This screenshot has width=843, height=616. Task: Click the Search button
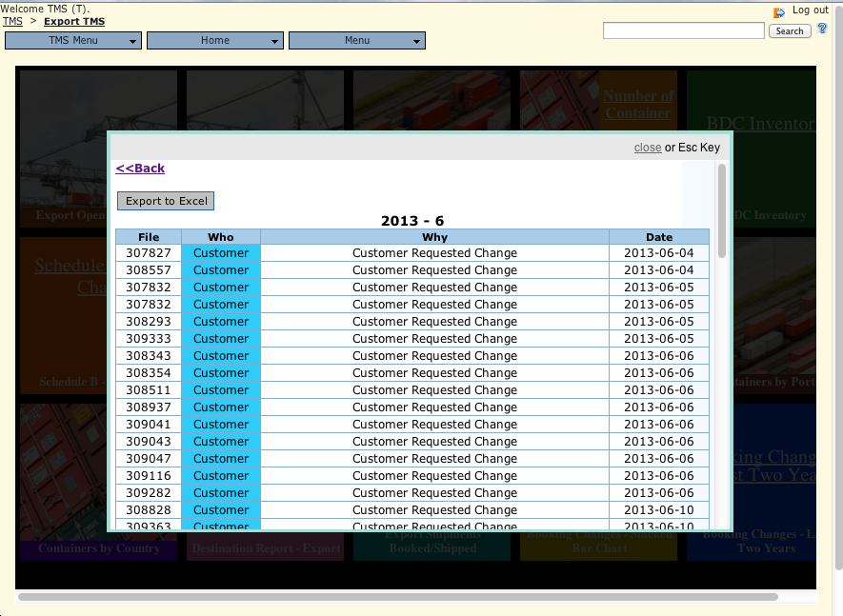pos(790,31)
